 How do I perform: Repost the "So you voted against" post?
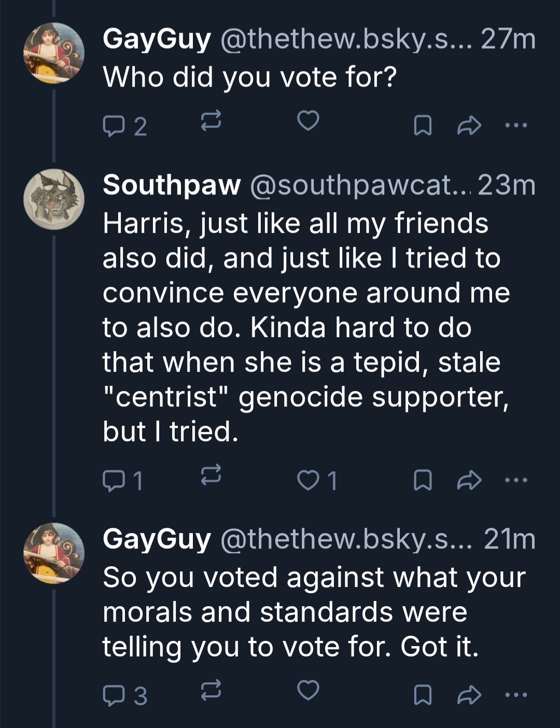tap(211, 690)
